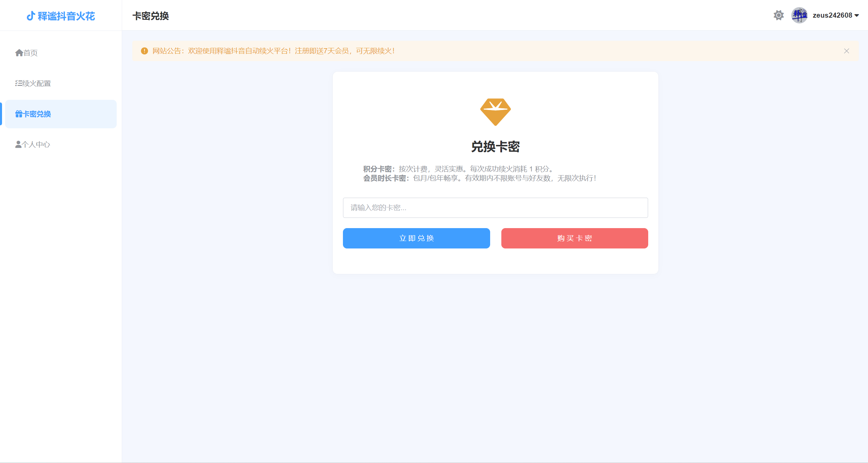The height and width of the screenshot is (463, 868).
Task: Click the 网站公告 announcement text
Action: click(x=273, y=51)
